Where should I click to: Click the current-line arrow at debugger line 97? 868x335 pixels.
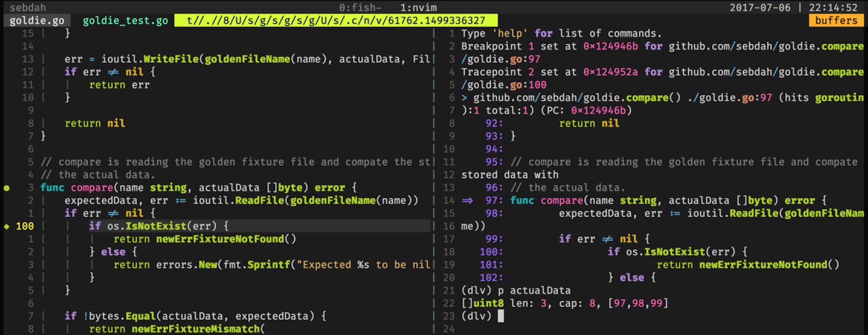pos(467,200)
